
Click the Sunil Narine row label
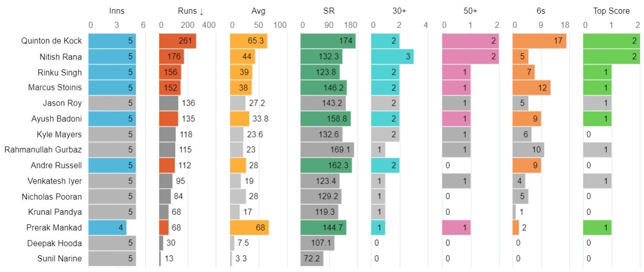(60, 259)
